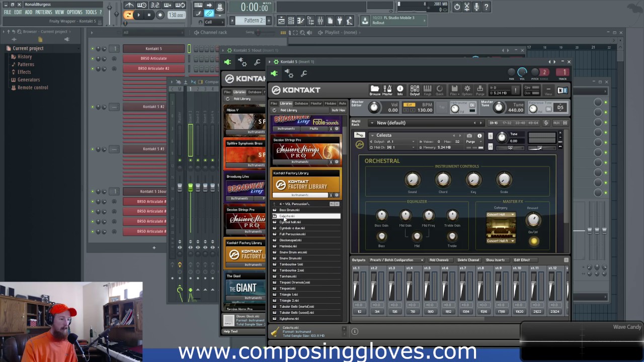This screenshot has width=644, height=362.
Task: Open the Concert Hall A preset dropdown
Action: pyautogui.click(x=501, y=241)
